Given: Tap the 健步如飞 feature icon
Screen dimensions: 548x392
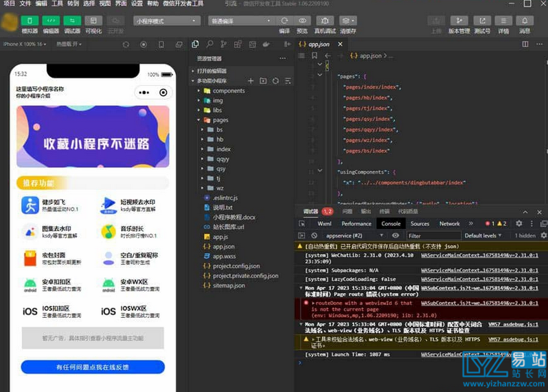Looking at the screenshot, I should 30,205.
